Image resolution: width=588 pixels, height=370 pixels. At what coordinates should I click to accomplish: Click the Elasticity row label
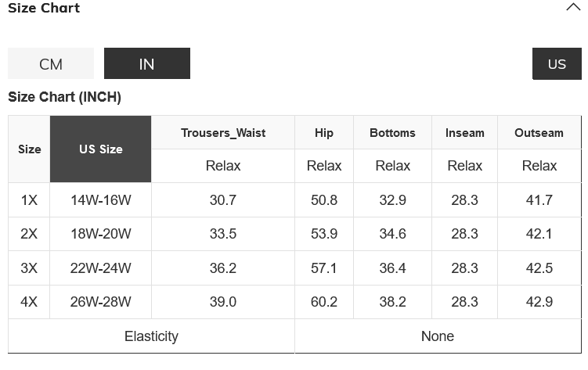click(151, 336)
